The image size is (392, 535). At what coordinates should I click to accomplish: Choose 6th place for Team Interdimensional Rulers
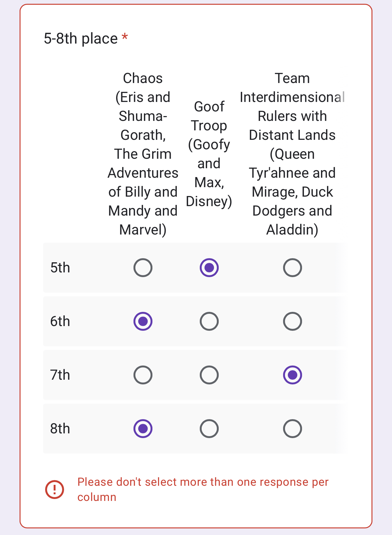point(293,321)
